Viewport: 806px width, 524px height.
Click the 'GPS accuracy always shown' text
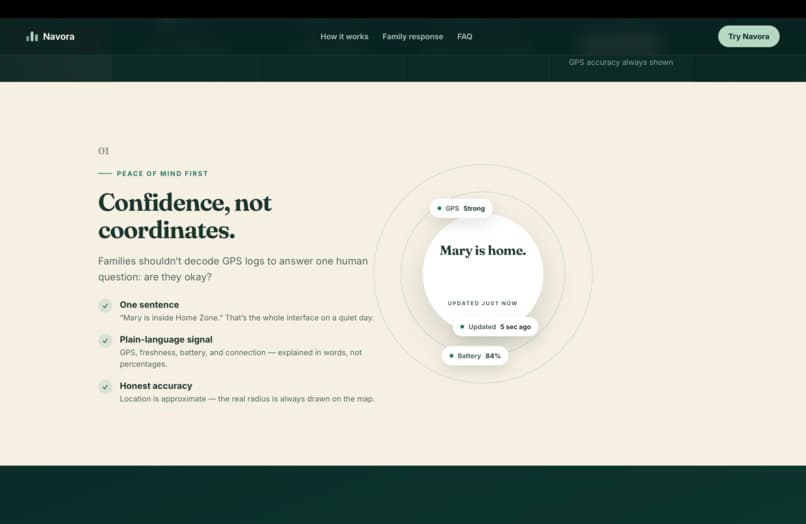(620, 62)
